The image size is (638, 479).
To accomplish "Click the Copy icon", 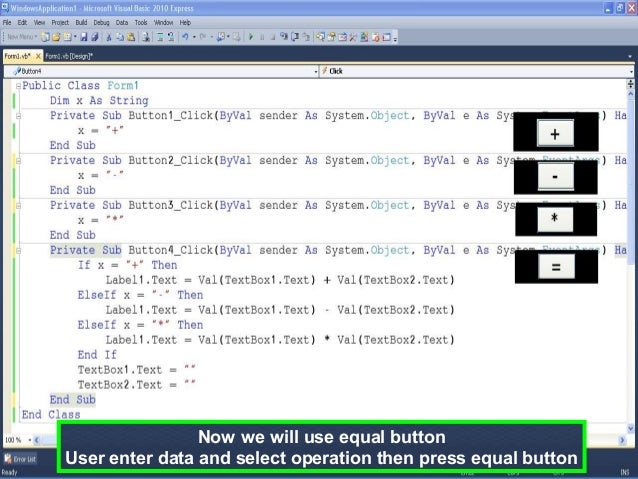I will 120,37.
